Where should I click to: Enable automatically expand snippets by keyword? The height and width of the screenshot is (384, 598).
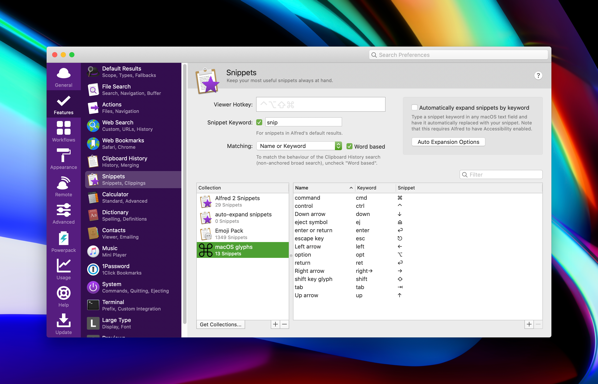414,108
